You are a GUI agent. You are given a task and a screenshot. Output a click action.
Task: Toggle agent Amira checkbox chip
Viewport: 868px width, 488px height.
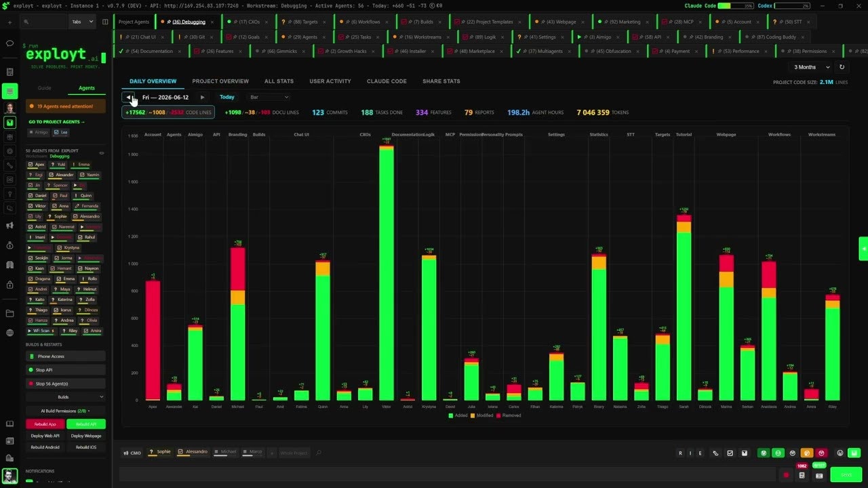click(x=93, y=331)
